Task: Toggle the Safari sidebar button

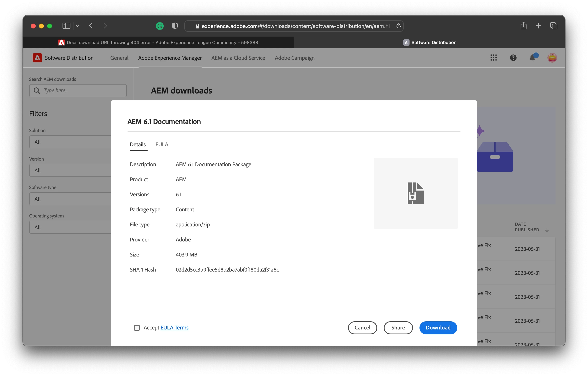Action: click(x=66, y=26)
